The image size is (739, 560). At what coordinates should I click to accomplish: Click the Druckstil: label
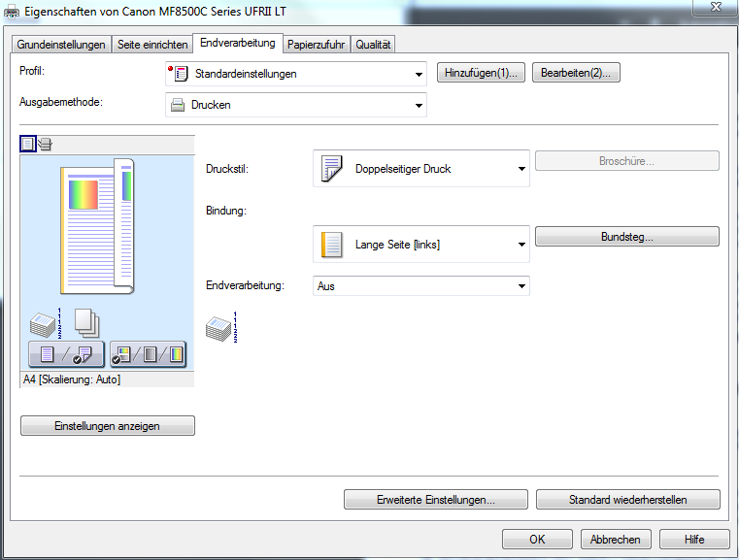point(227,169)
